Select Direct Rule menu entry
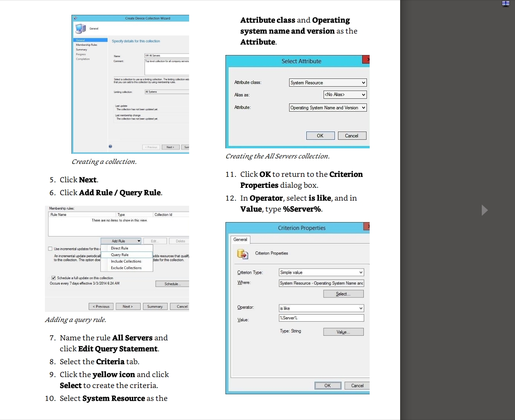 coord(120,248)
